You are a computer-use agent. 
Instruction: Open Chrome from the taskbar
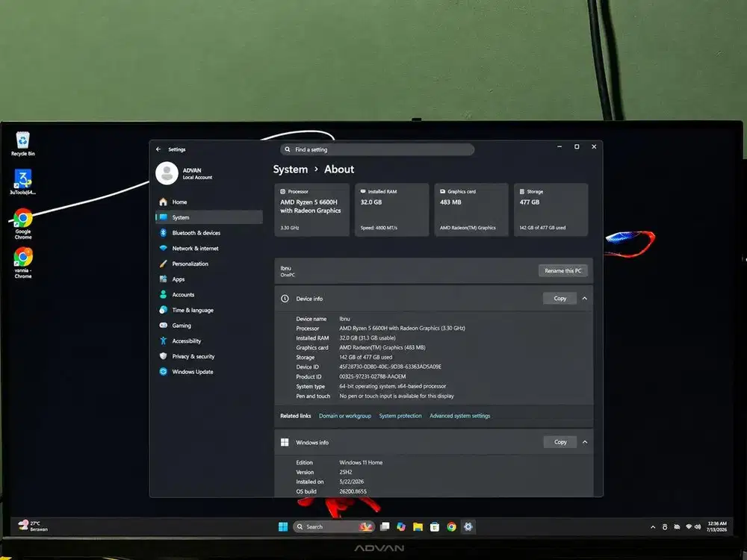[x=452, y=526]
